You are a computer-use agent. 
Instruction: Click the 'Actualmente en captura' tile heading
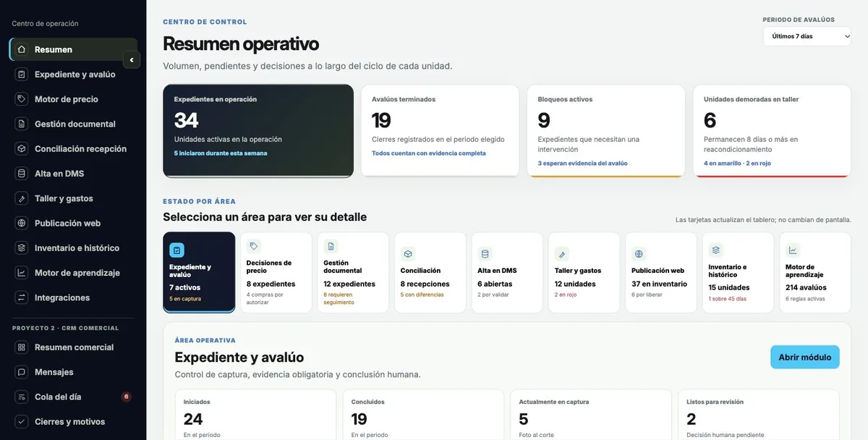tap(554, 402)
